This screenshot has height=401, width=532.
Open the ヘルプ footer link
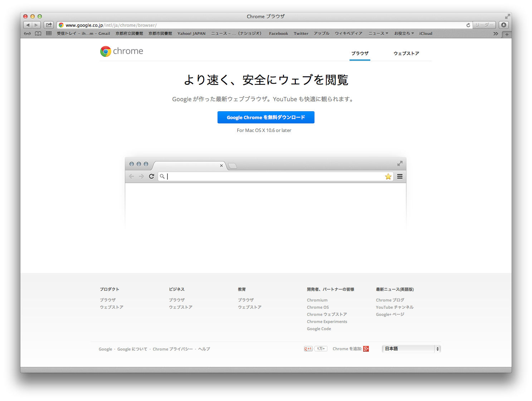pos(204,349)
